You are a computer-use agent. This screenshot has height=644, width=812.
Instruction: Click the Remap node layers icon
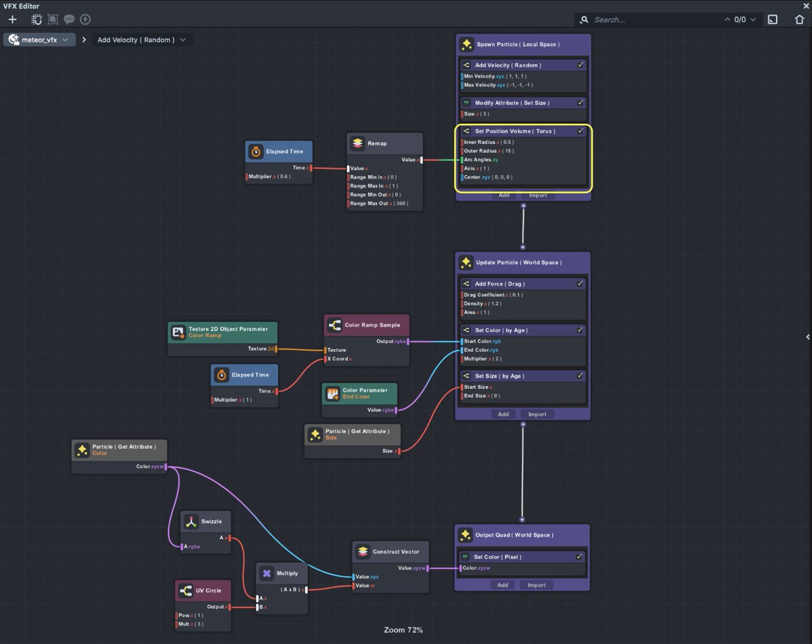tap(357, 143)
